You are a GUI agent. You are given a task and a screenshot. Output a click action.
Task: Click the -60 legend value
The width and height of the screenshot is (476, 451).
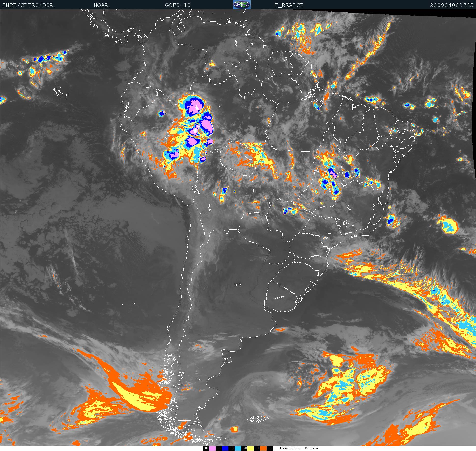pyautogui.click(x=231, y=448)
